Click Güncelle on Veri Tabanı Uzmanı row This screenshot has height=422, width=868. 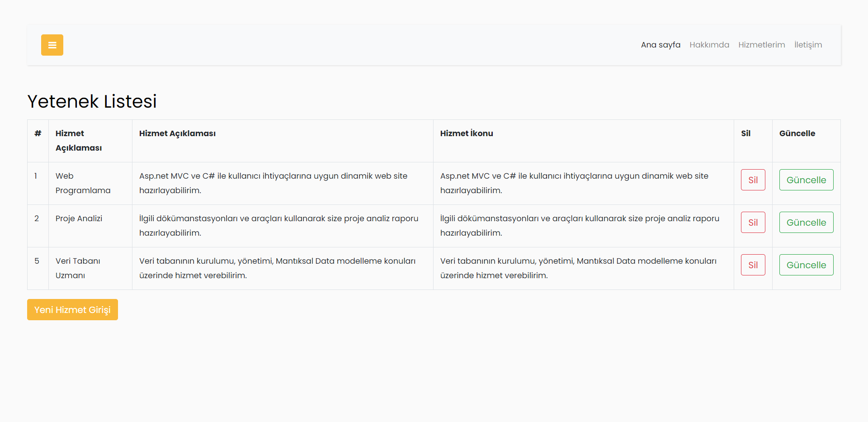pyautogui.click(x=806, y=265)
